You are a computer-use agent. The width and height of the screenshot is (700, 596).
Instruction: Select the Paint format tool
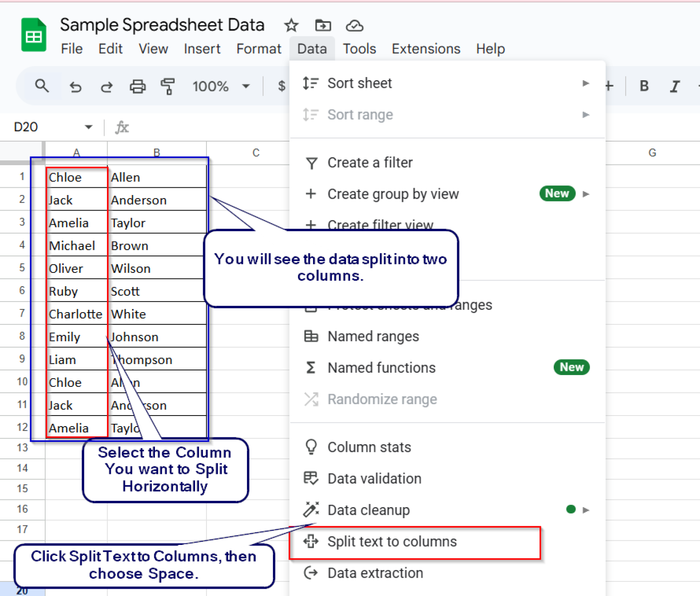pyautogui.click(x=168, y=86)
